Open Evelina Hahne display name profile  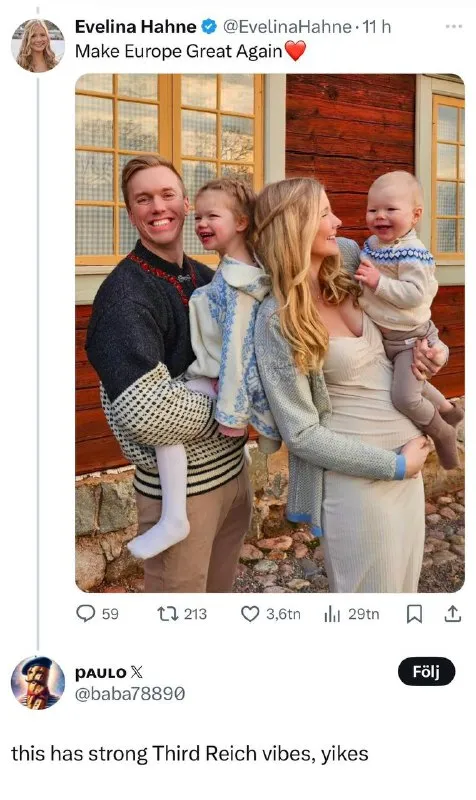coord(135,27)
